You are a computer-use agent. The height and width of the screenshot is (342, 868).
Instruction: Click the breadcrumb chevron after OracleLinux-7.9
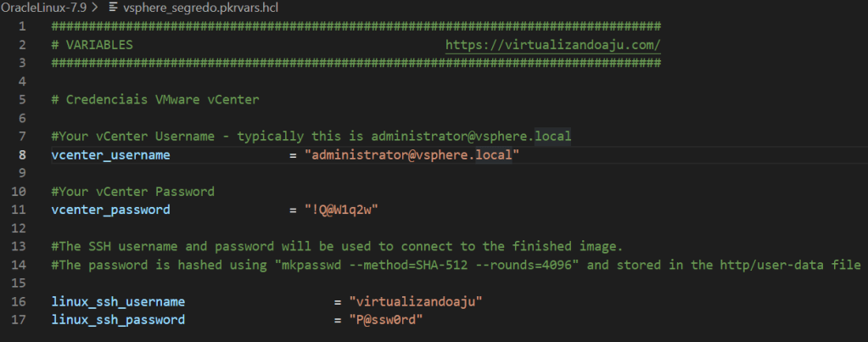(94, 8)
